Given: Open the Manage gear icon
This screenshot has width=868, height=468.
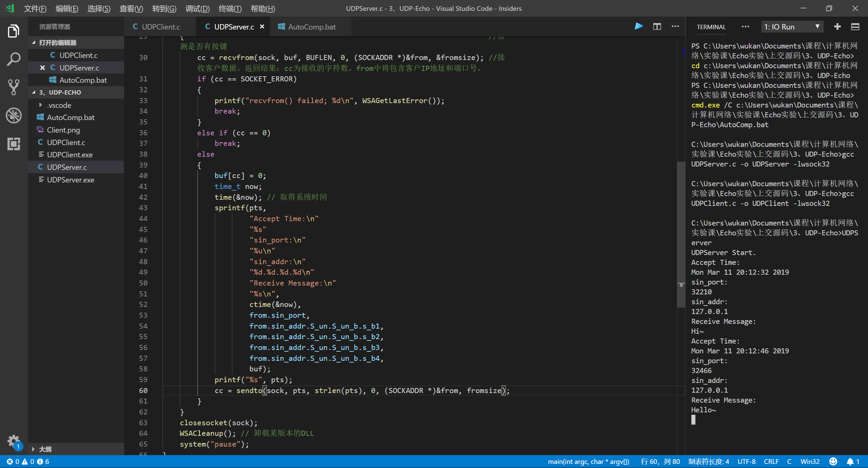Looking at the screenshot, I should pos(14,441).
